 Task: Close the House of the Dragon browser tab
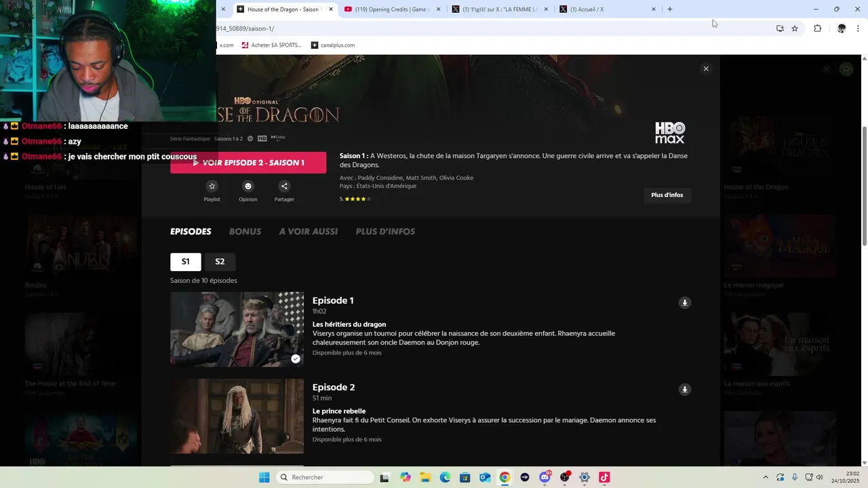point(330,9)
